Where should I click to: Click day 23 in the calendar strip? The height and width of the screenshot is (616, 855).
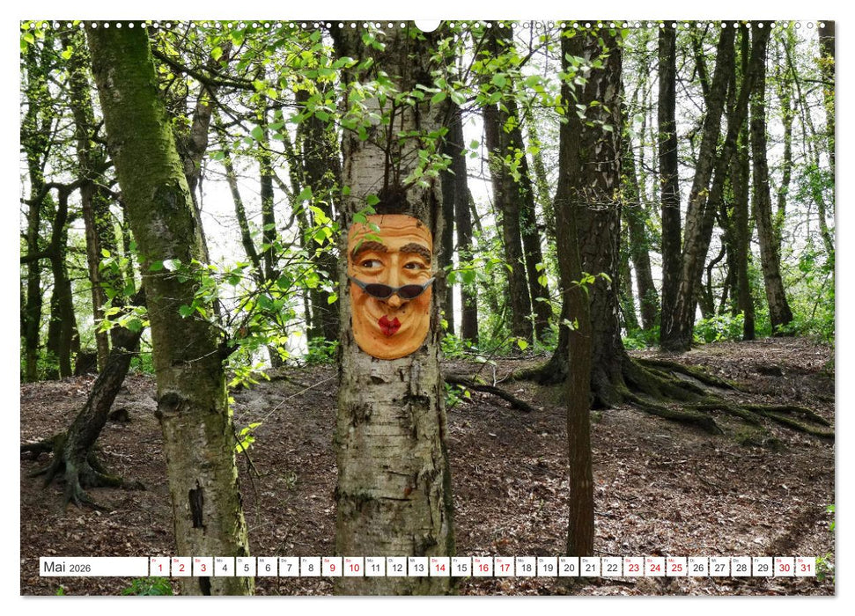click(632, 567)
